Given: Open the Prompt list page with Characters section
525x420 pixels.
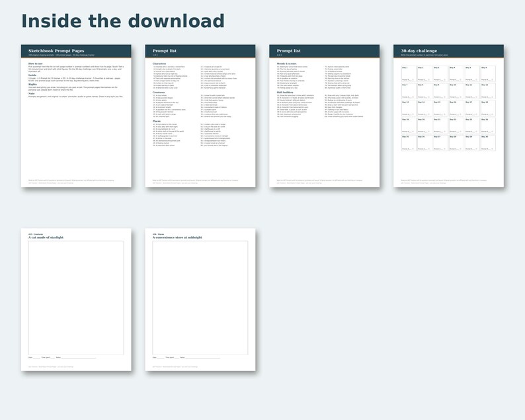Looking at the screenshot, I should point(200,116).
